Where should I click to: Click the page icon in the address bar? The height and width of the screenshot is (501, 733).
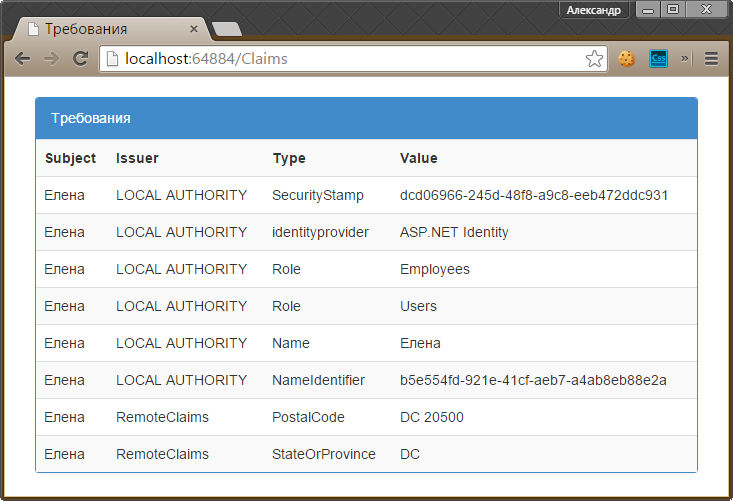tap(112, 59)
